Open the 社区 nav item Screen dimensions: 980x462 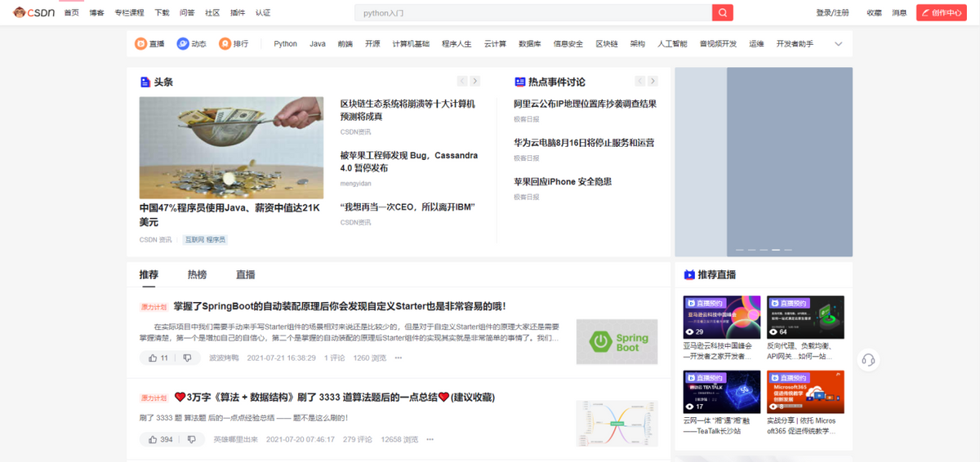pos(212,13)
